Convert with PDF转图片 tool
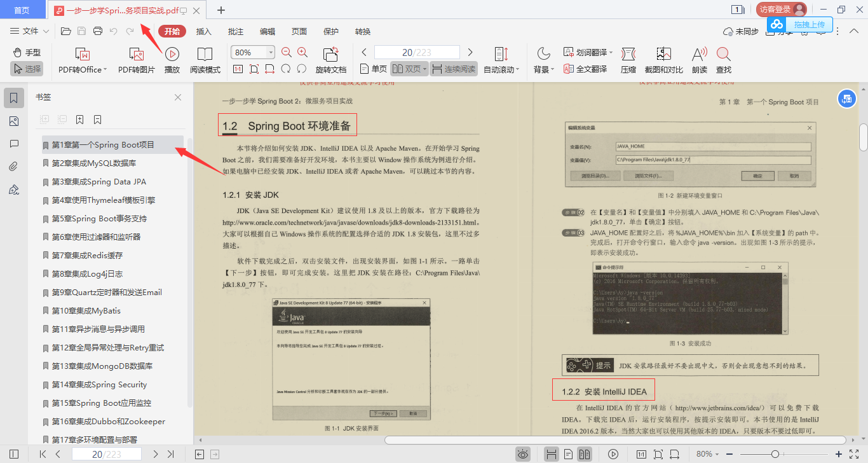 137,60
